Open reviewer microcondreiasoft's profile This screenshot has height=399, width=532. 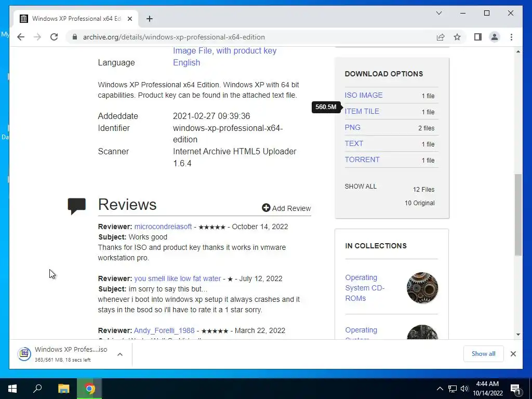pyautogui.click(x=163, y=227)
